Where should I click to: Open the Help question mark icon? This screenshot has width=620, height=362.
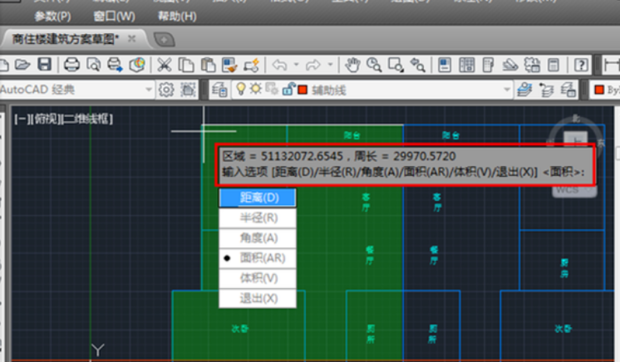tap(581, 65)
